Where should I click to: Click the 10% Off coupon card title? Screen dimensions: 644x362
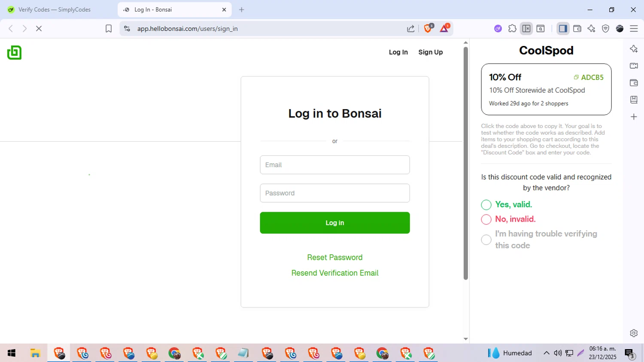tap(505, 77)
